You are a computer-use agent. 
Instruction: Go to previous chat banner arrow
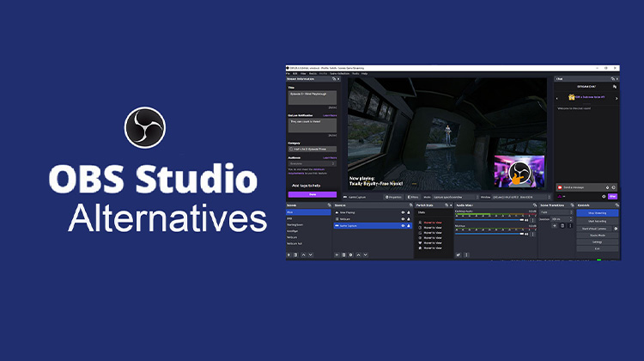[x=557, y=98]
